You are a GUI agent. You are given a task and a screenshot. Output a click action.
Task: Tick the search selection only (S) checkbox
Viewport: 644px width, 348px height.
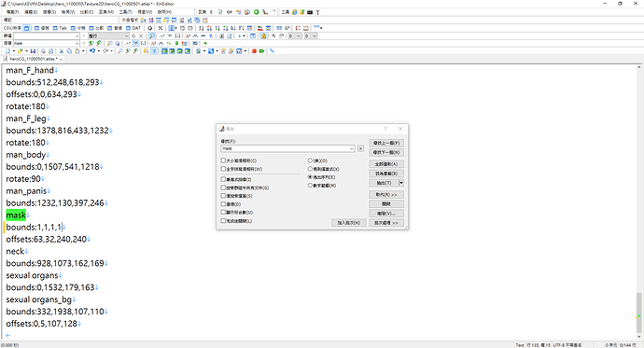tap(223, 196)
